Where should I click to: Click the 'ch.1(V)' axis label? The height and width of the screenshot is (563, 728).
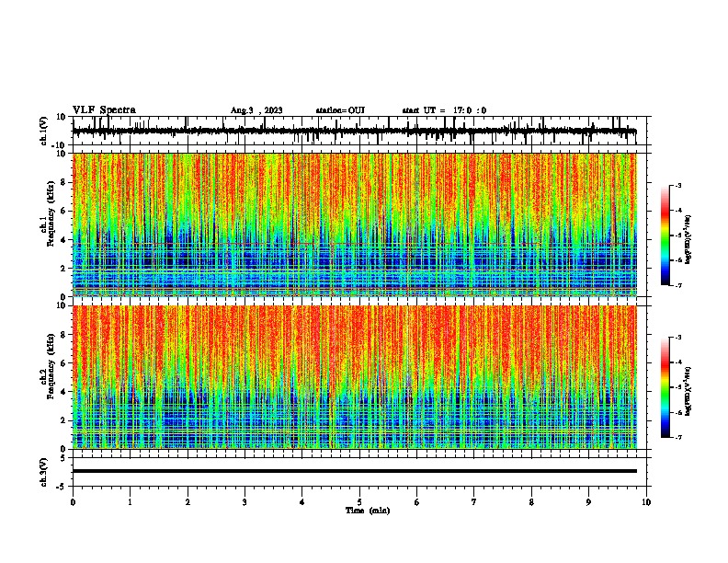[x=44, y=131]
